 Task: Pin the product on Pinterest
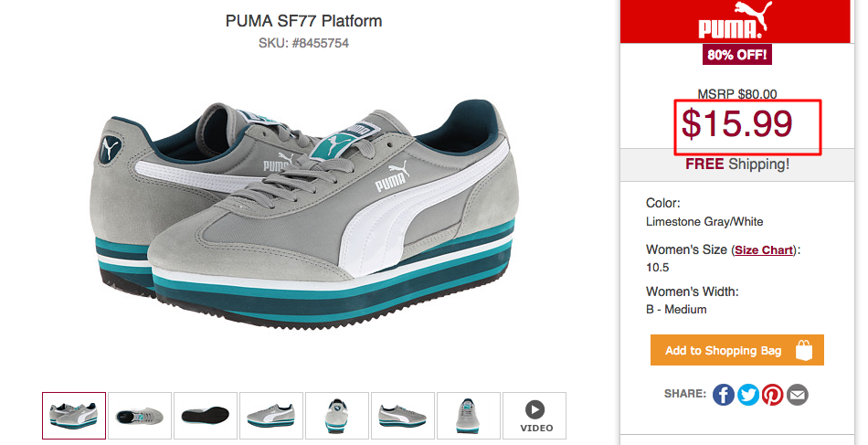[x=772, y=395]
